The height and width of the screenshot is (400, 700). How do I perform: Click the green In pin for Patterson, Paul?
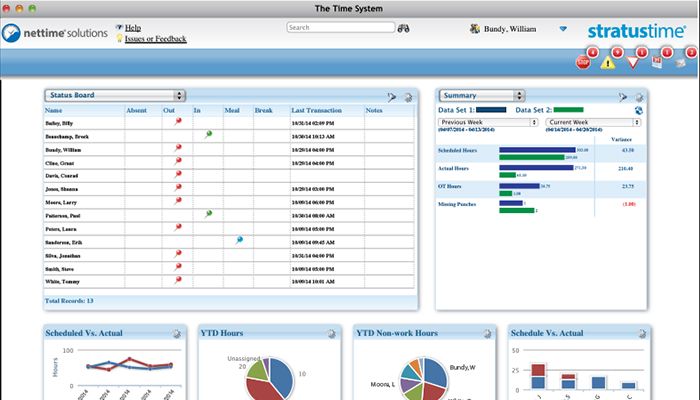[208, 214]
